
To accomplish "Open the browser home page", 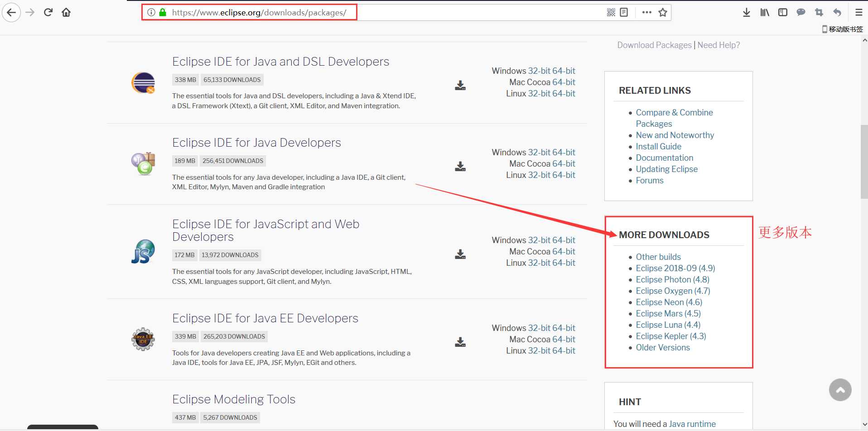I will [x=66, y=12].
